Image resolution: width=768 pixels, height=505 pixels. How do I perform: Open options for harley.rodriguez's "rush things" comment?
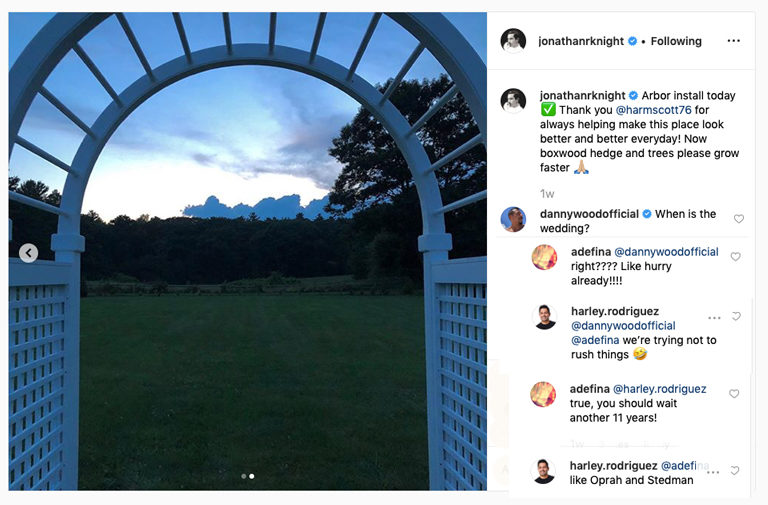[714, 318]
